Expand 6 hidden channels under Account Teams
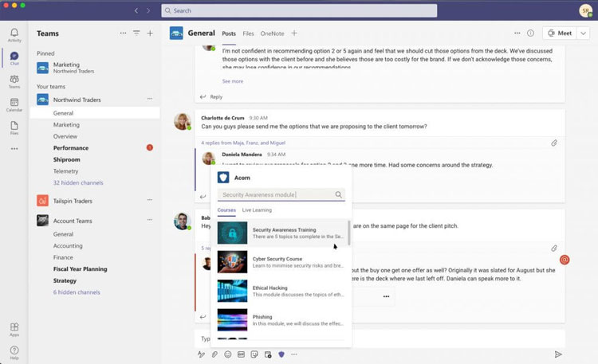Screen dimensions: 598x364 tap(76, 292)
